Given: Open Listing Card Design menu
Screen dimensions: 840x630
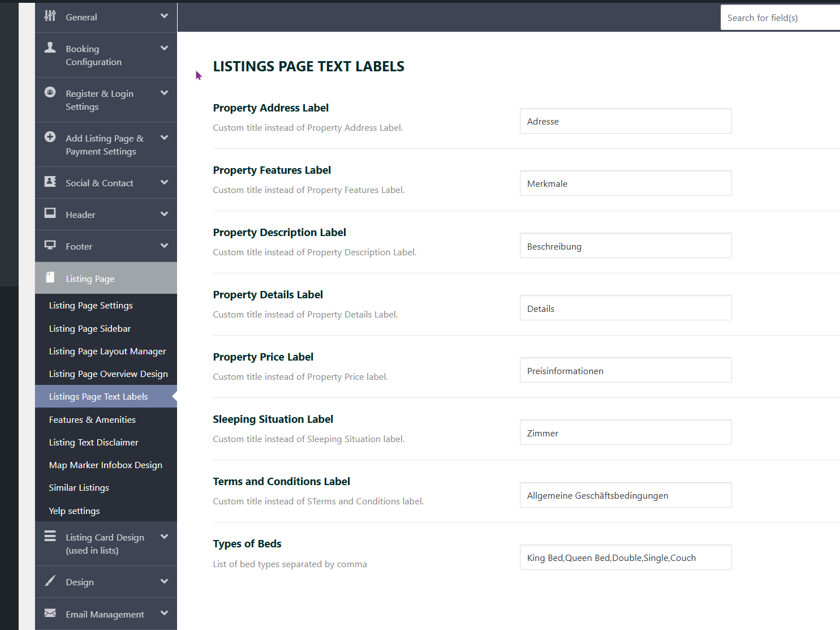Looking at the screenshot, I should 106,543.
